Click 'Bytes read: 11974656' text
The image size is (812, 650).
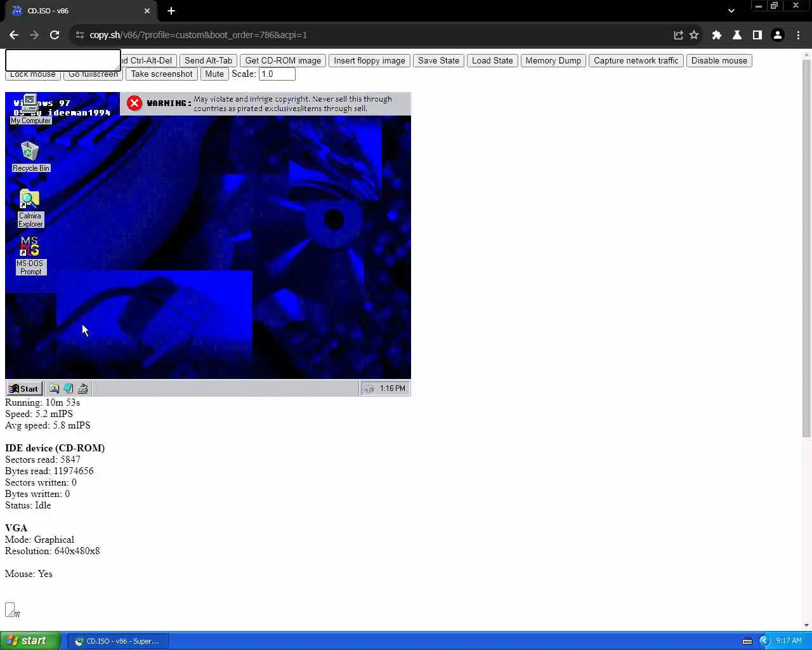tap(49, 471)
